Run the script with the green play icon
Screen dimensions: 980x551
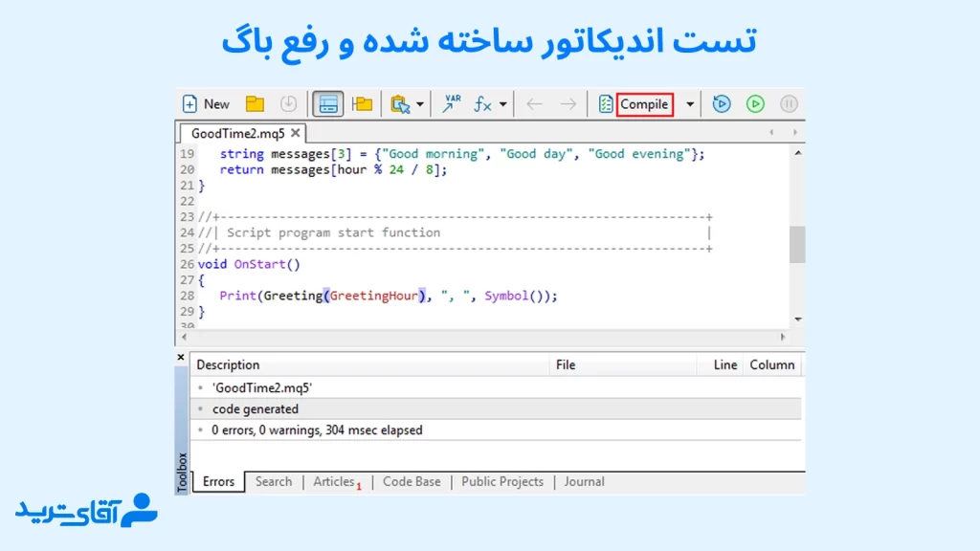pyautogui.click(x=756, y=103)
